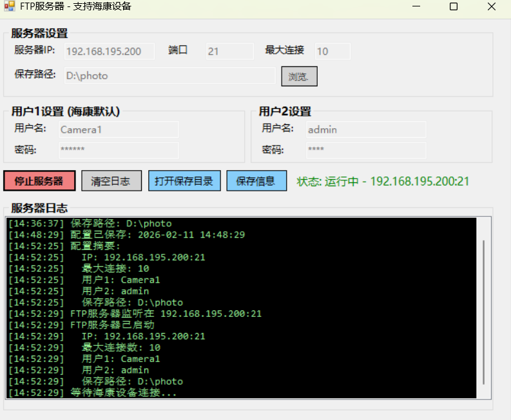The image size is (511, 420).
Task: Maximize the FTP server window
Action: (x=454, y=6)
